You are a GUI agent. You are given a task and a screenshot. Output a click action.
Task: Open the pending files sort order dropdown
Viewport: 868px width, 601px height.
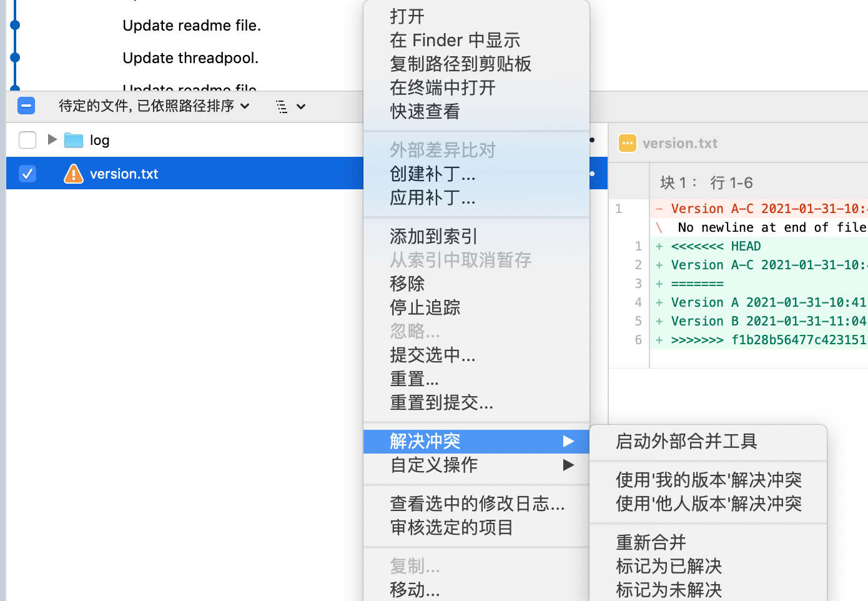(154, 106)
